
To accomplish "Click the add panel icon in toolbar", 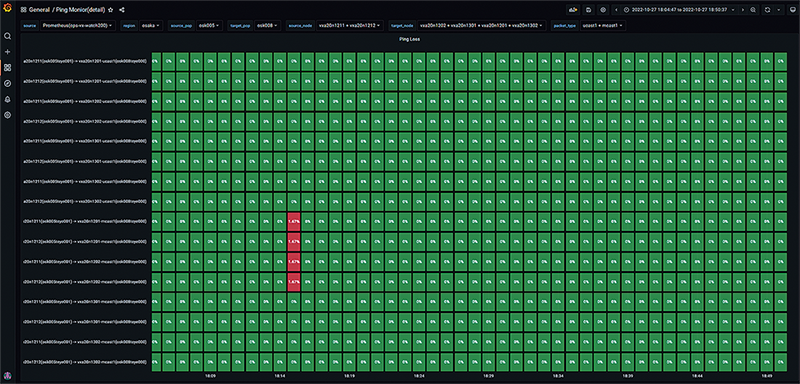I will 573,10.
